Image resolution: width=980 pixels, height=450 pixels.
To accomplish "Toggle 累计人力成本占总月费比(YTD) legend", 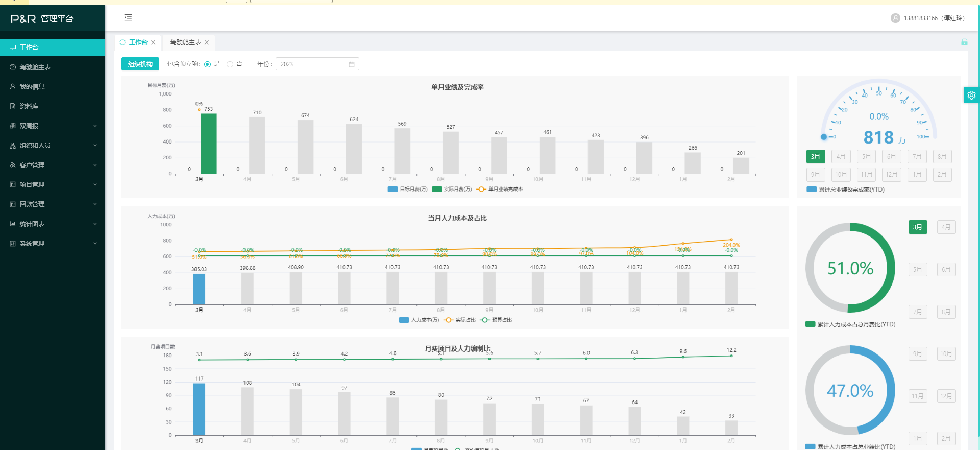I will coord(850,324).
